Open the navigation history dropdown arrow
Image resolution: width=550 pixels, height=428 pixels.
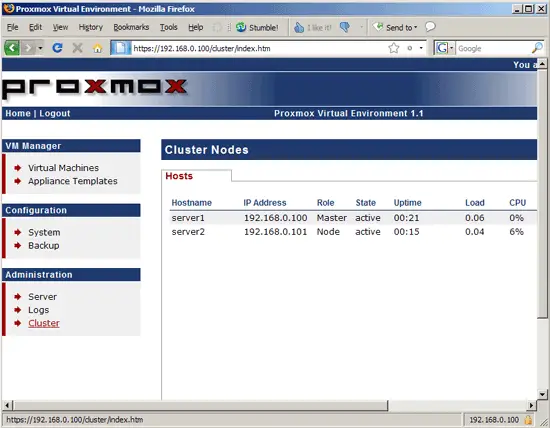click(40, 48)
